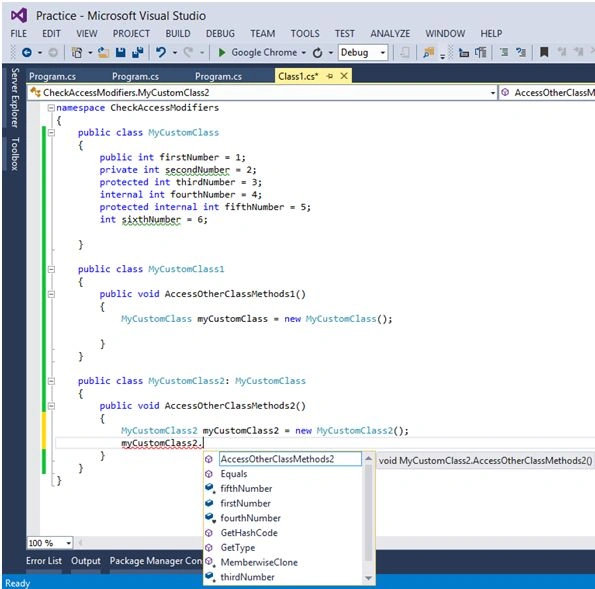Click the IntelliSense list scroll-down arrow
Screen dimensions: 595x589
368,578
